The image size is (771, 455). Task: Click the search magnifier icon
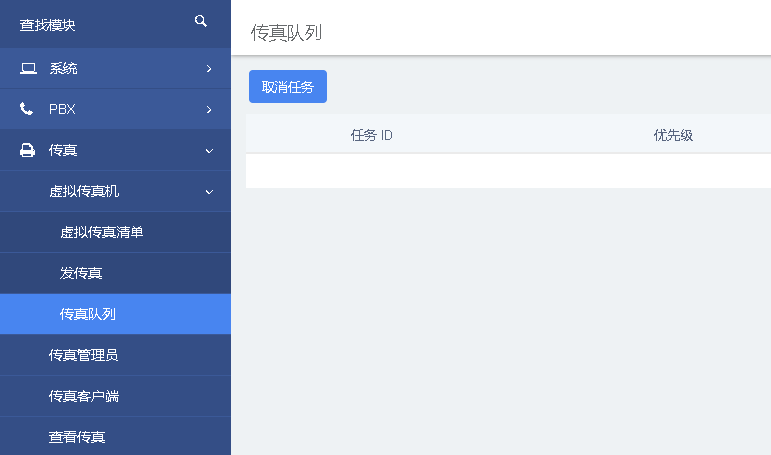click(x=201, y=21)
